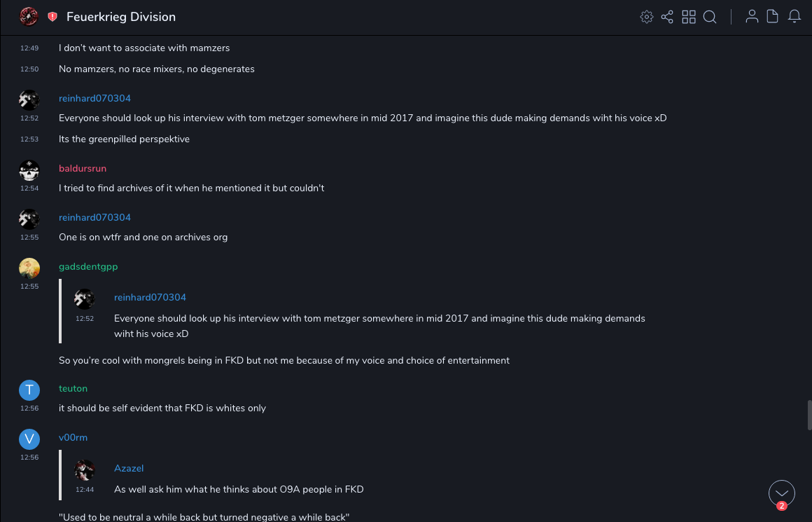The image size is (812, 522).
Task: Select the teuton username
Action: [x=73, y=388]
